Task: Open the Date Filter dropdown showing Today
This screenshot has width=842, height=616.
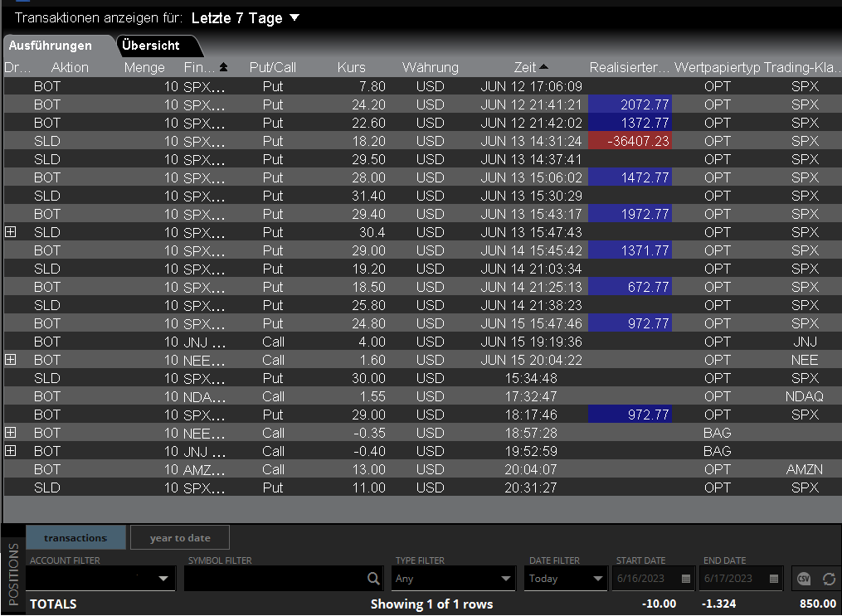Action: coord(597,579)
